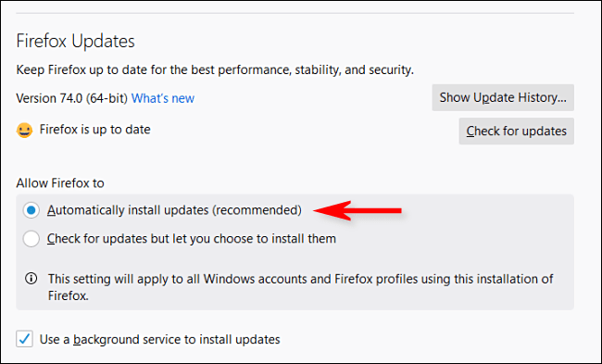
Task: Click the 'Automatically install updates (recommended)' label
Action: [174, 210]
